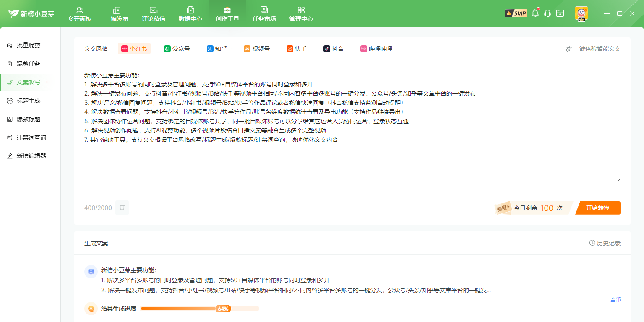Open 批量混剪 in the sidebar

(x=29, y=45)
